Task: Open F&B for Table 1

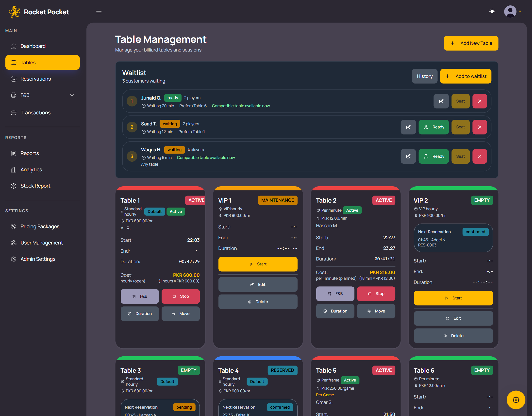Action: pos(140,296)
